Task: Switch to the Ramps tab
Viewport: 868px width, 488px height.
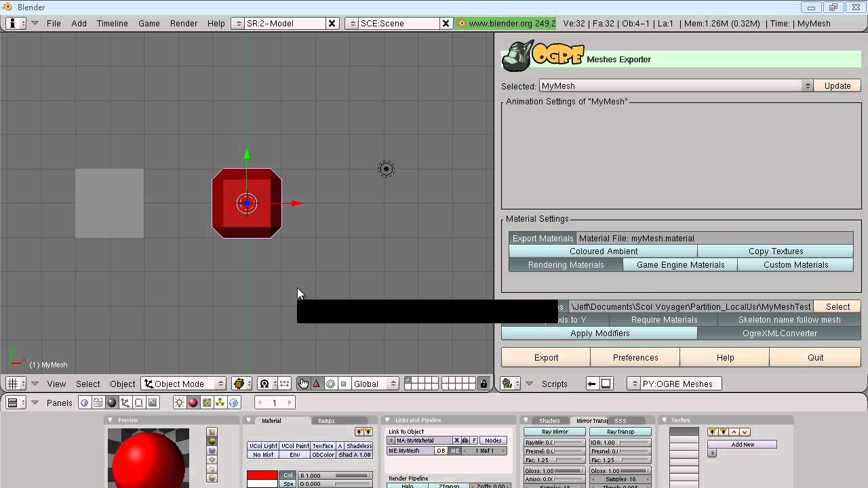Action: [326, 421]
